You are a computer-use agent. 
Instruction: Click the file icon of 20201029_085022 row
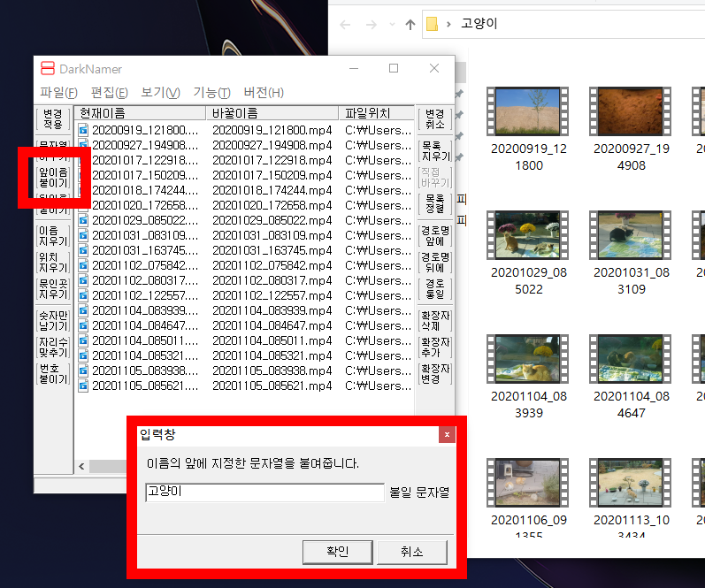coord(83,220)
